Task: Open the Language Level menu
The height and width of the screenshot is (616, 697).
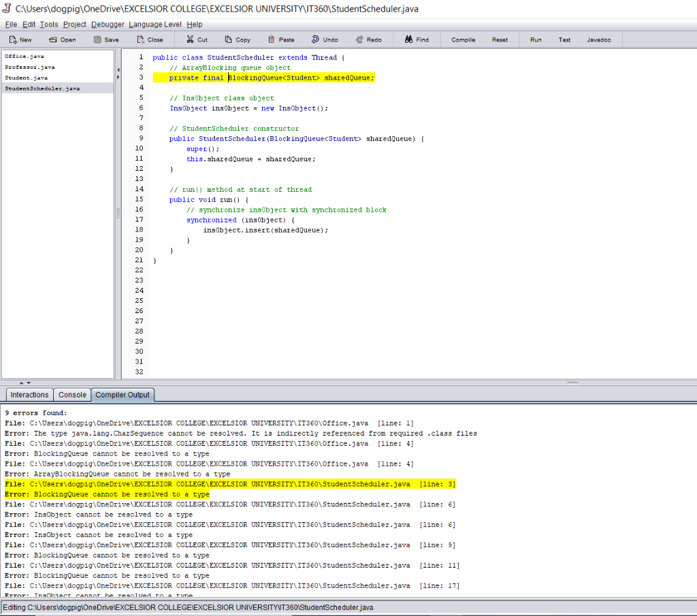Action: 155,24
